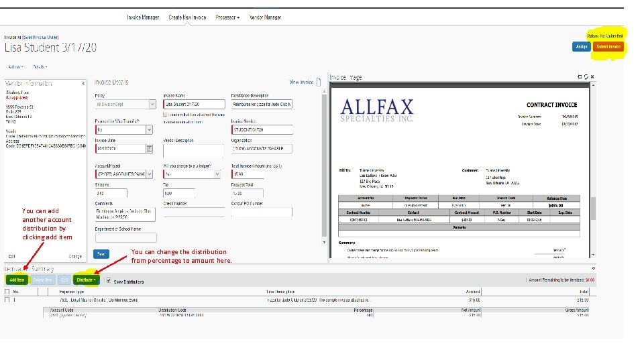Image resolution: width=644 pixels, height=362 pixels.
Task: Click the Expense Type column header
Action: click(x=72, y=292)
